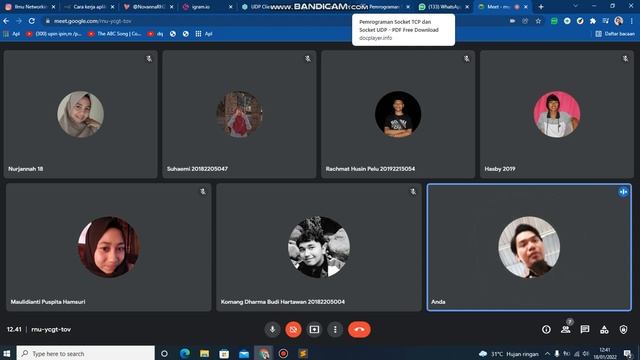Open the meeting details info icon

[546, 329]
